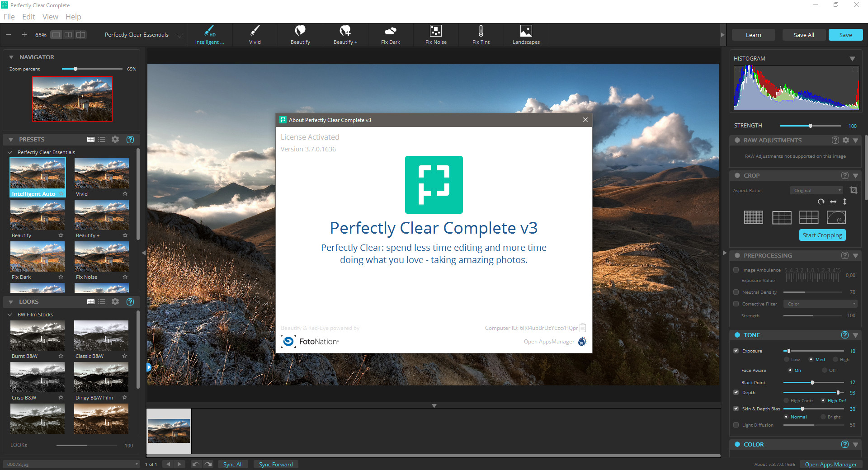The height and width of the screenshot is (470, 868).
Task: Pick the Landscapes toolbar preset
Action: (x=526, y=35)
